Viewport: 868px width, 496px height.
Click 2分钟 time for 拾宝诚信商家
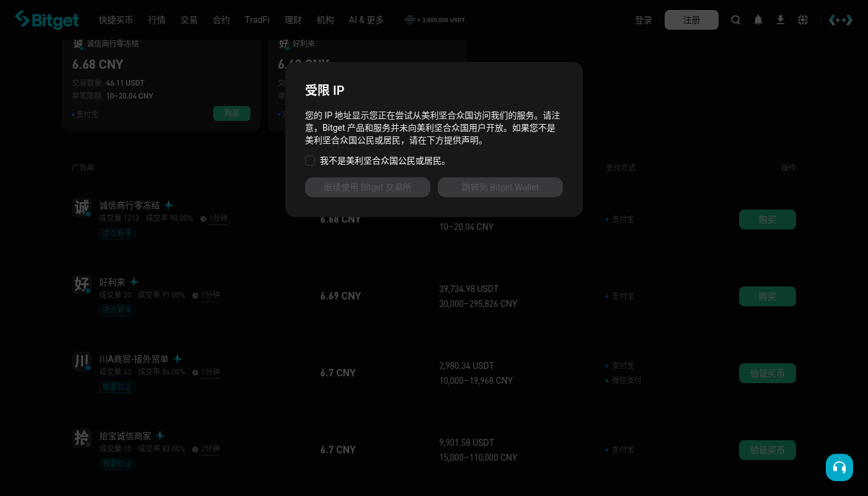click(210, 449)
